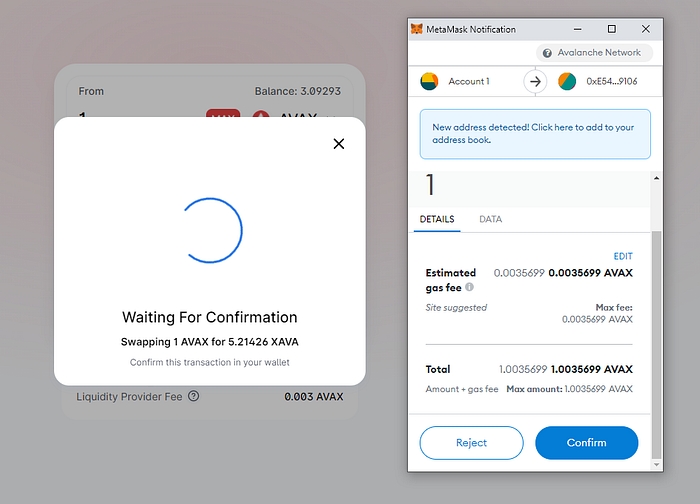
Task: Switch to the DATA tab
Action: tap(490, 219)
